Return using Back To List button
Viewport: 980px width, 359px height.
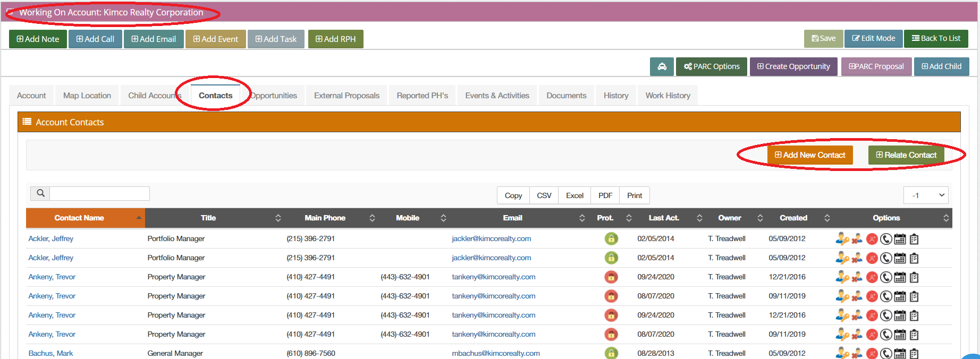pos(936,38)
